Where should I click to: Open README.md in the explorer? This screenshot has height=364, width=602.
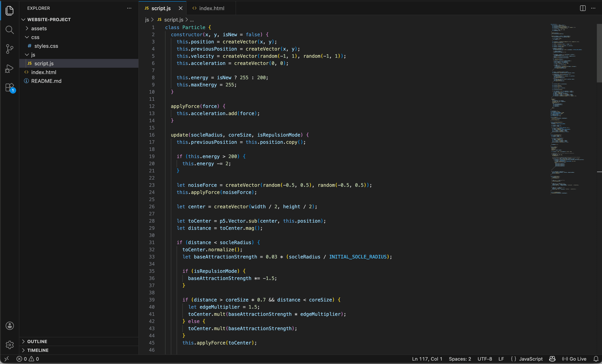pyautogui.click(x=46, y=81)
